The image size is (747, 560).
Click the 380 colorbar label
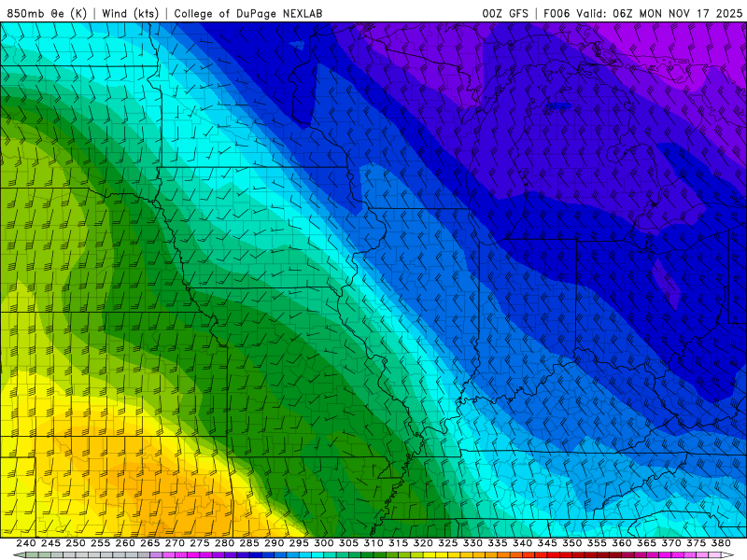point(721,543)
